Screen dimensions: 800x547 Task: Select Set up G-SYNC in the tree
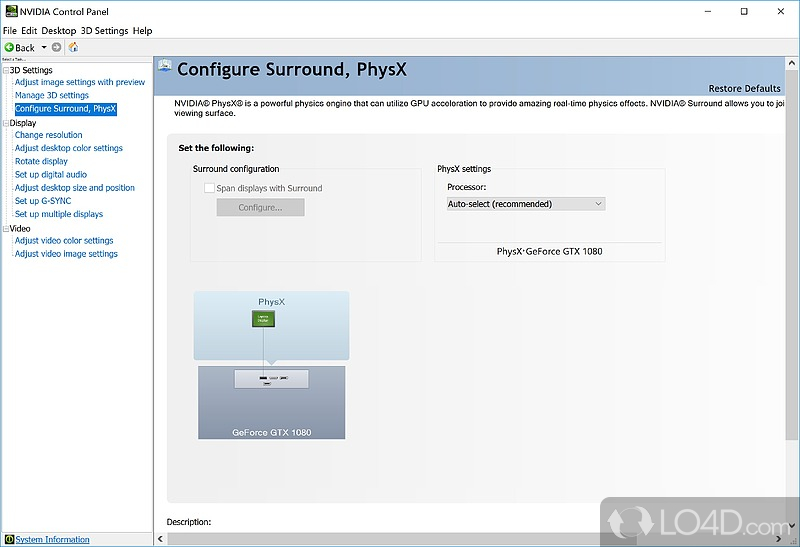pyautogui.click(x=42, y=201)
